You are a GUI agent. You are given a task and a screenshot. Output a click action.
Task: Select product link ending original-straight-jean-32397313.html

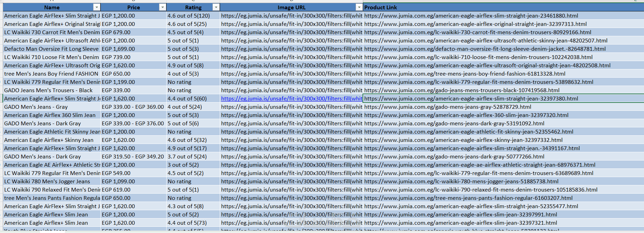503,24
